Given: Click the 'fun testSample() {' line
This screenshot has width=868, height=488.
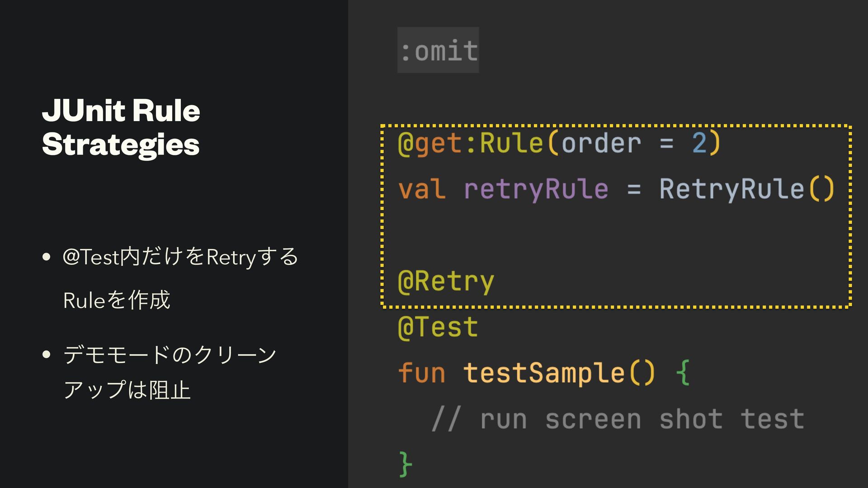Looking at the screenshot, I should (544, 373).
